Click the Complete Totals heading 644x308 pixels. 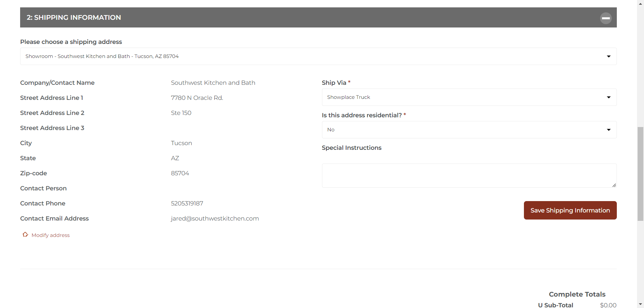tap(577, 294)
